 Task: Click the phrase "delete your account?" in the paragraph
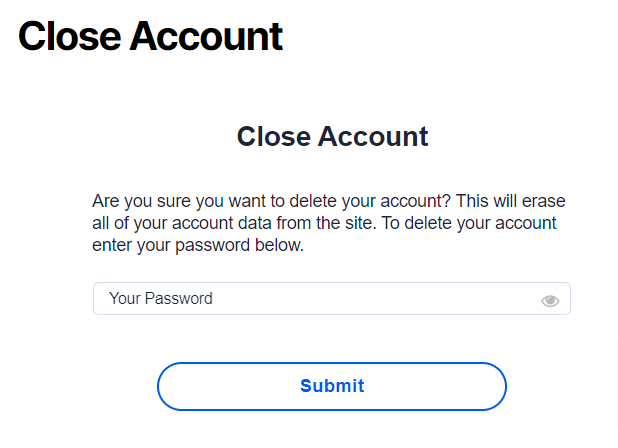[370, 201]
